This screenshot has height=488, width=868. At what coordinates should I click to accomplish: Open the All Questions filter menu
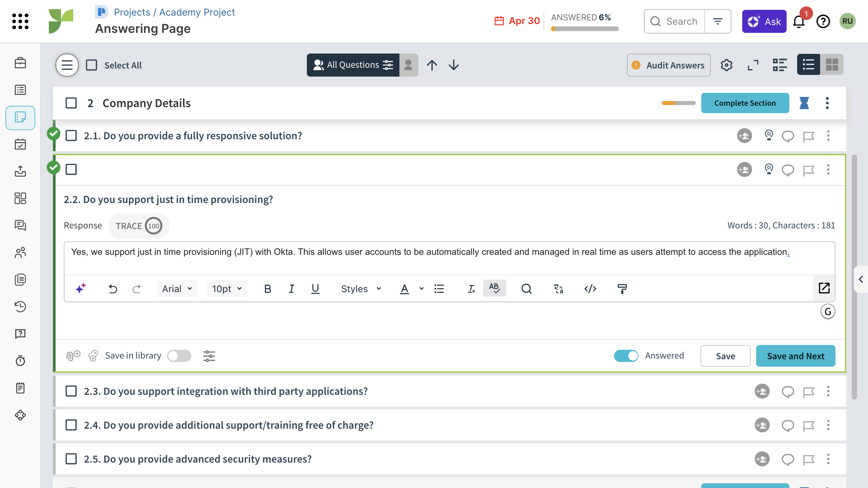(x=353, y=65)
